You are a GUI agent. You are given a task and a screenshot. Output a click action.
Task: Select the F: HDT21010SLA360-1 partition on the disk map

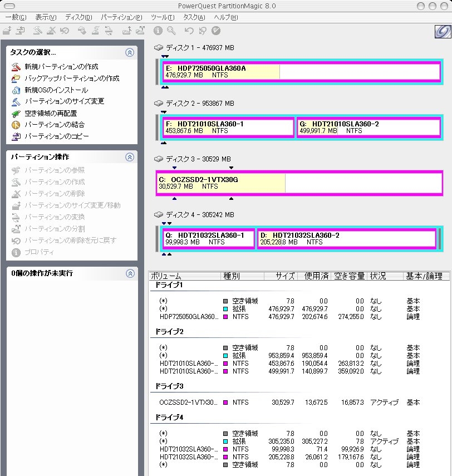(228, 127)
